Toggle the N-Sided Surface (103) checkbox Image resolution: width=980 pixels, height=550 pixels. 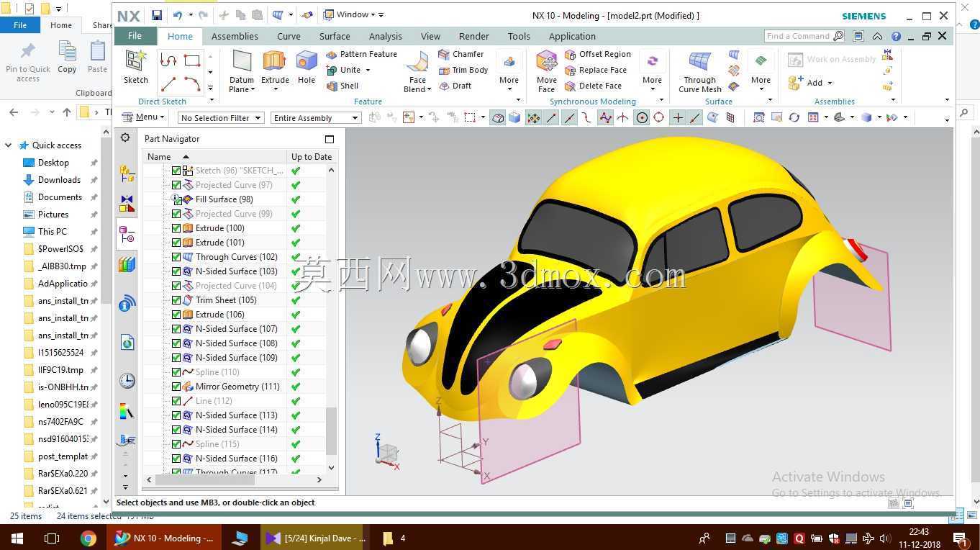[x=176, y=271]
